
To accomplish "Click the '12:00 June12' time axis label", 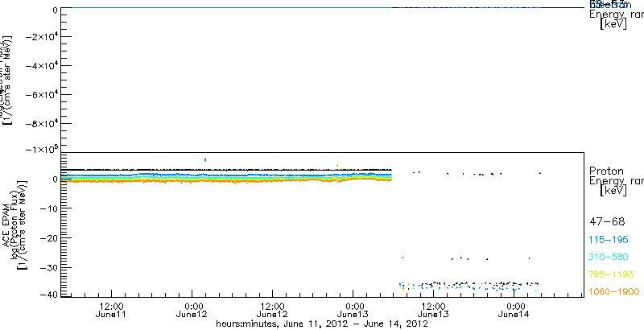I will [272, 310].
